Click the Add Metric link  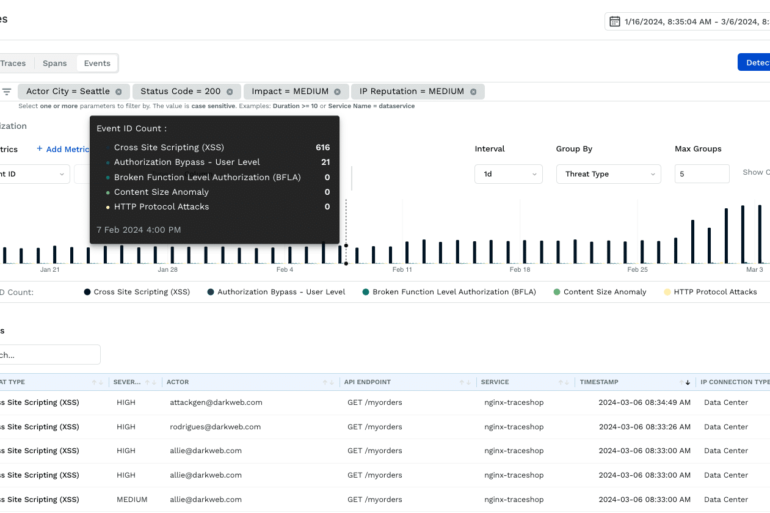[63, 149]
